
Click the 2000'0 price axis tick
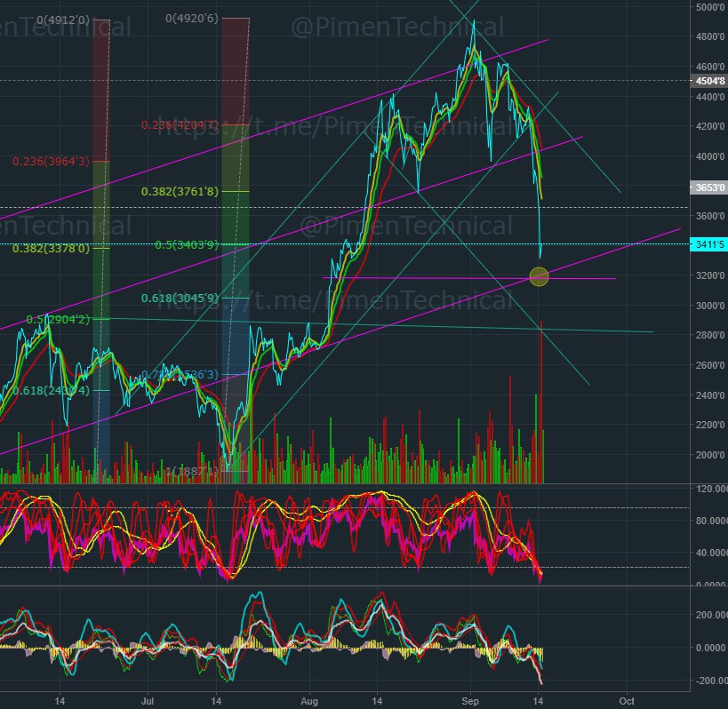pos(710,455)
